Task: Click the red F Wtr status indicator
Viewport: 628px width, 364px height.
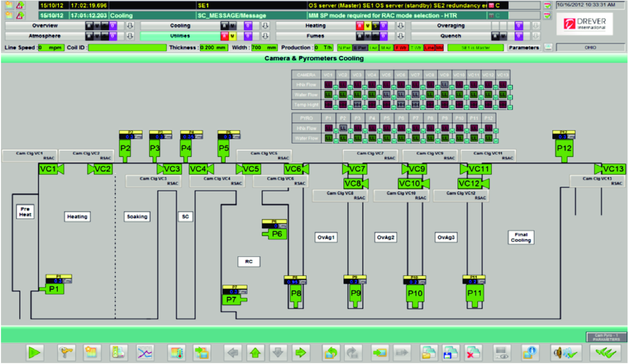Action: tap(401, 47)
